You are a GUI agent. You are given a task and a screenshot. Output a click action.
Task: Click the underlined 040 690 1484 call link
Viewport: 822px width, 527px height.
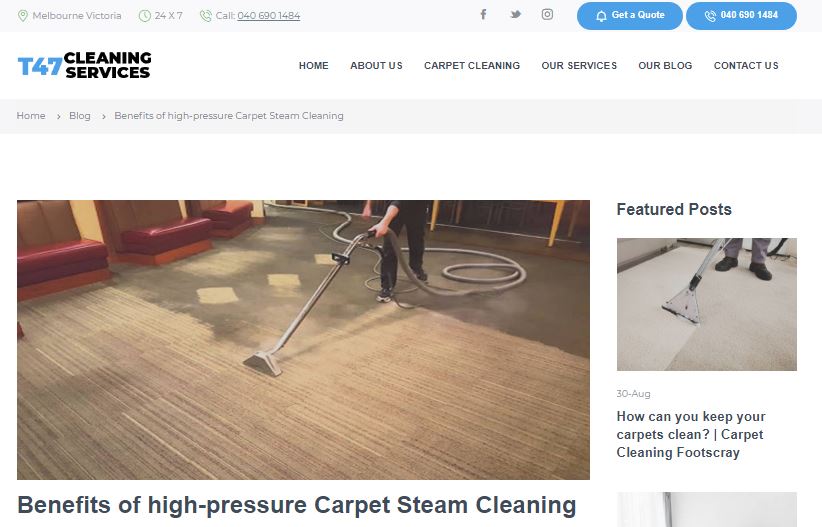pyautogui.click(x=268, y=16)
